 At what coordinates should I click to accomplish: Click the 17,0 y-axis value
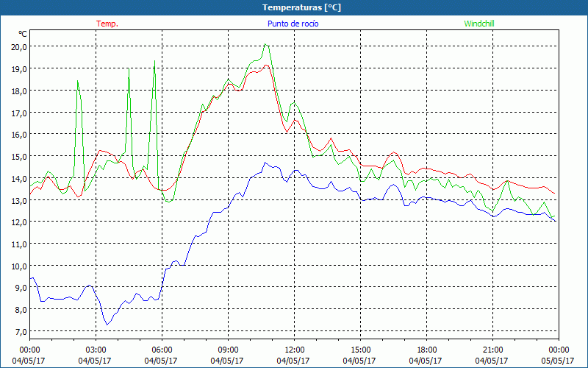click(20, 113)
